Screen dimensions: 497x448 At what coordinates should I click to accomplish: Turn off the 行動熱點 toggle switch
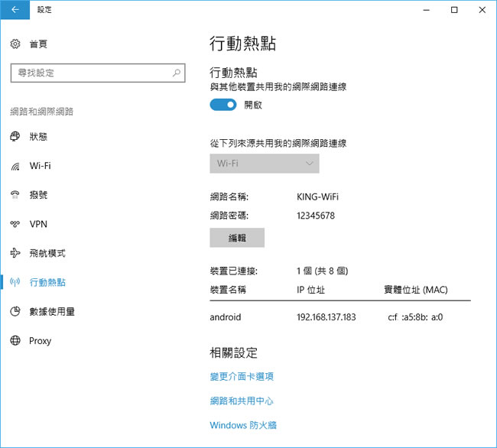tap(223, 105)
